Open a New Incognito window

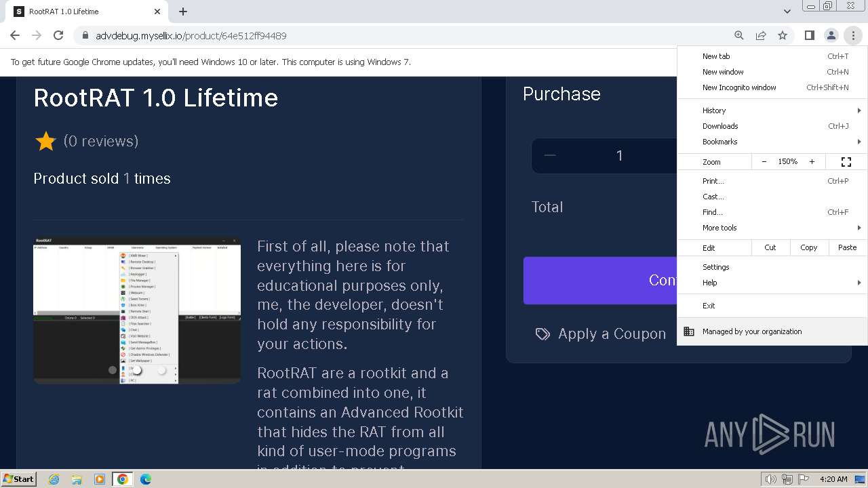coord(772,87)
